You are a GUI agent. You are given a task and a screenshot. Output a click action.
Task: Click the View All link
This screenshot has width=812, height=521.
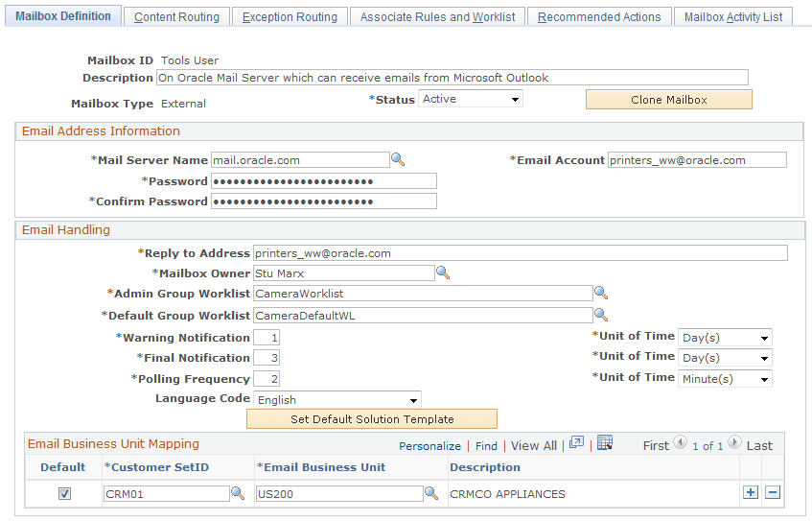pyautogui.click(x=534, y=446)
